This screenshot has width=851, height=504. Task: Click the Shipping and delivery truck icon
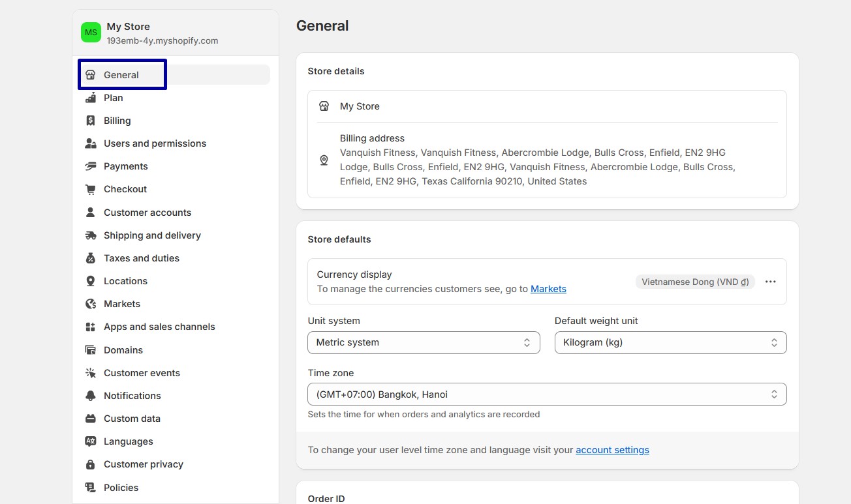[x=91, y=235]
